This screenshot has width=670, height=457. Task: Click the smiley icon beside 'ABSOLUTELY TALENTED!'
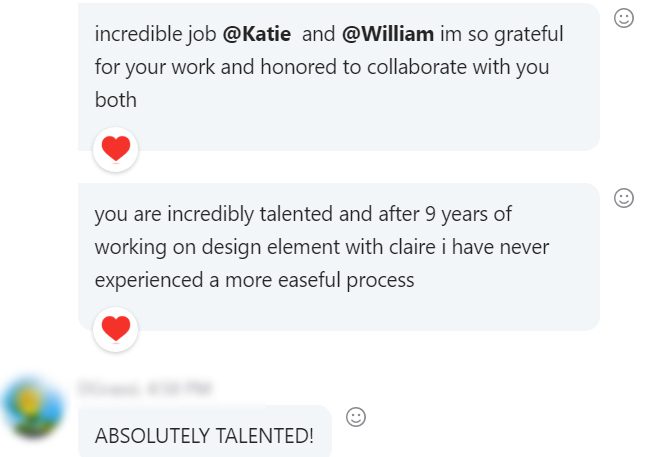click(x=355, y=417)
